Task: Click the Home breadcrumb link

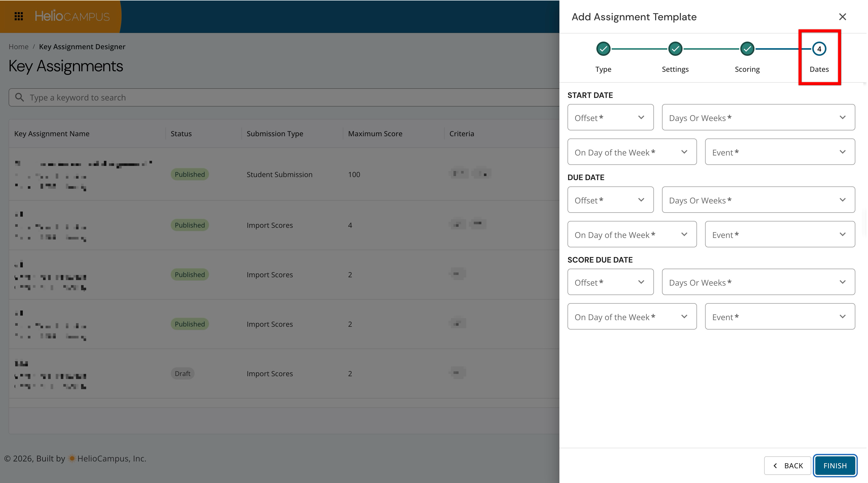Action: click(x=18, y=46)
